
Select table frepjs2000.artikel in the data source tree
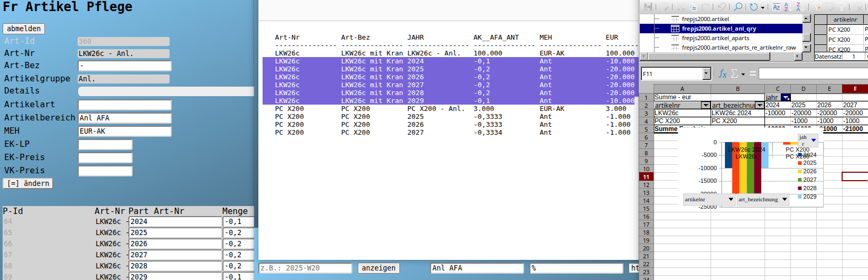[705, 19]
